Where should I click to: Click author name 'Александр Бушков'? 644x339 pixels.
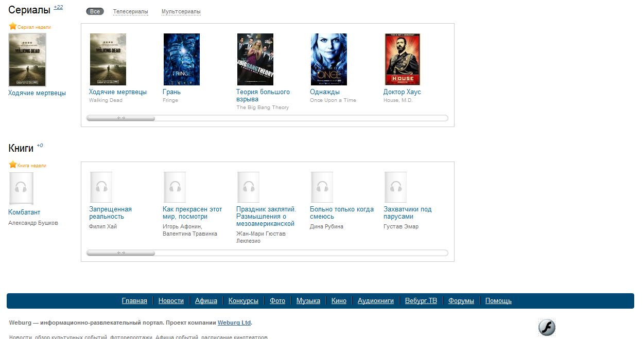33,223
